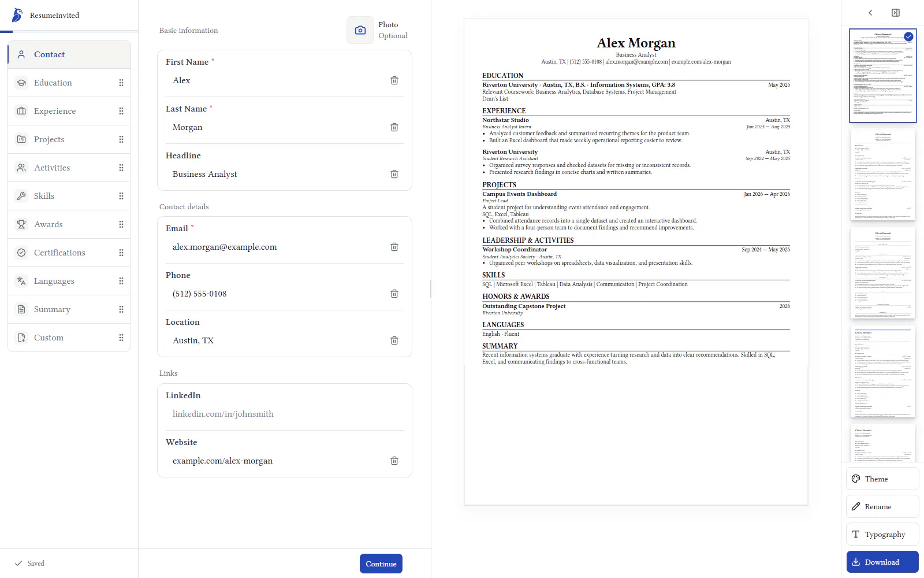Toggle the side panel layout icon
Viewport: 924px width, 578px height.
(x=896, y=13)
